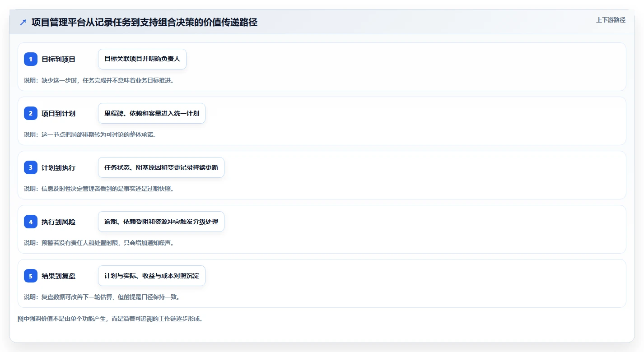Select the 目标到项目 step label
The width and height of the screenshot is (644, 352).
click(58, 59)
